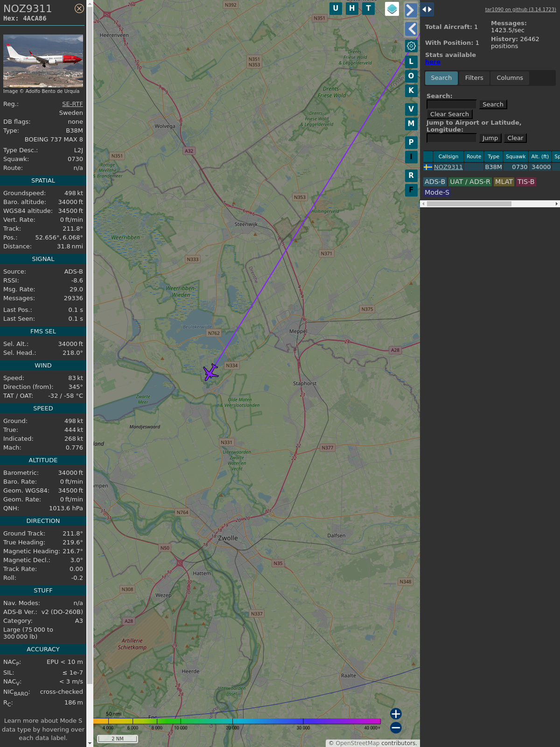
Task: Zoom in the map with plus icon
Action: click(x=396, y=714)
